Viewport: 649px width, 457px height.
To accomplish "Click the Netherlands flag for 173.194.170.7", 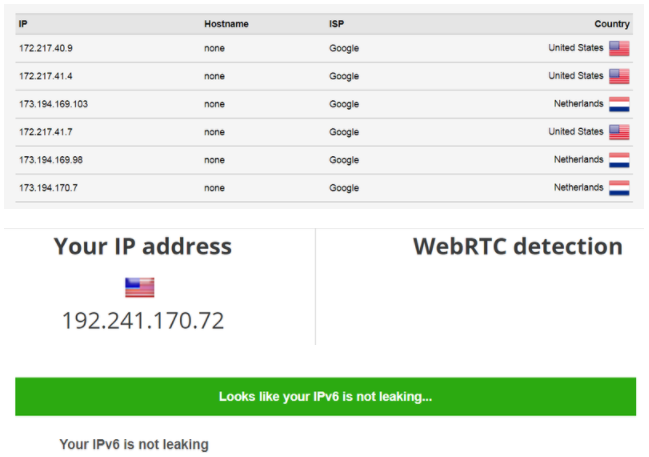I will tap(619, 188).
